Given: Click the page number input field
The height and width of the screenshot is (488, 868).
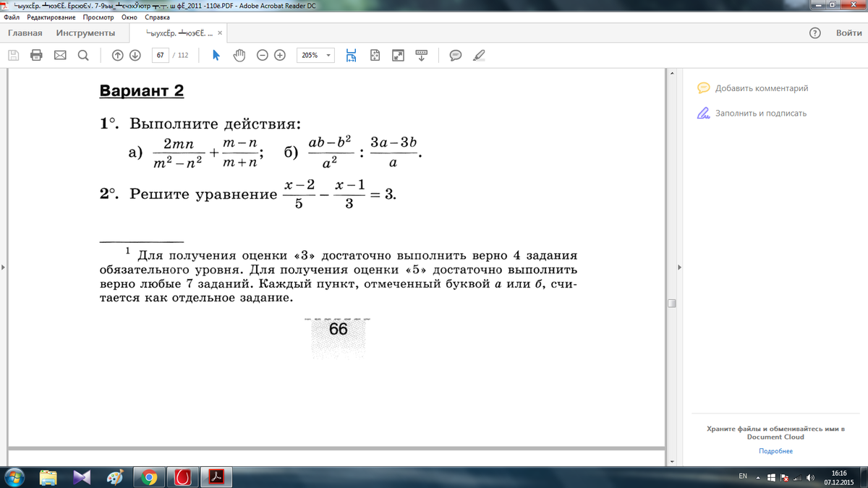Looking at the screenshot, I should (x=161, y=55).
